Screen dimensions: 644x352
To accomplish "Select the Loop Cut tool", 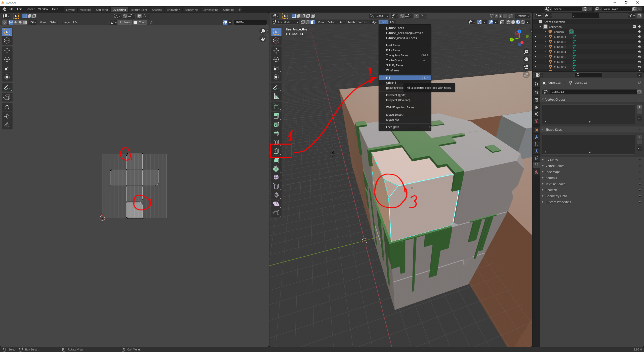I will pyautogui.click(x=276, y=142).
